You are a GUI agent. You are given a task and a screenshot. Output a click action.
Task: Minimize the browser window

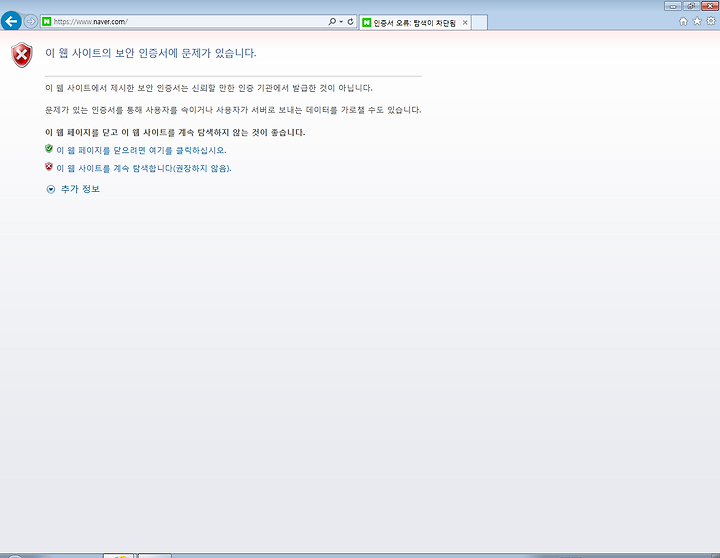coord(673,6)
